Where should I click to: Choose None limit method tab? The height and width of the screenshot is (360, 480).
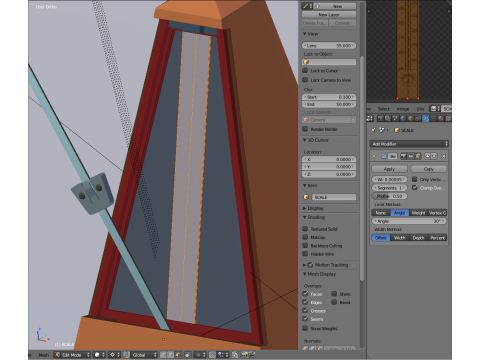tap(381, 213)
